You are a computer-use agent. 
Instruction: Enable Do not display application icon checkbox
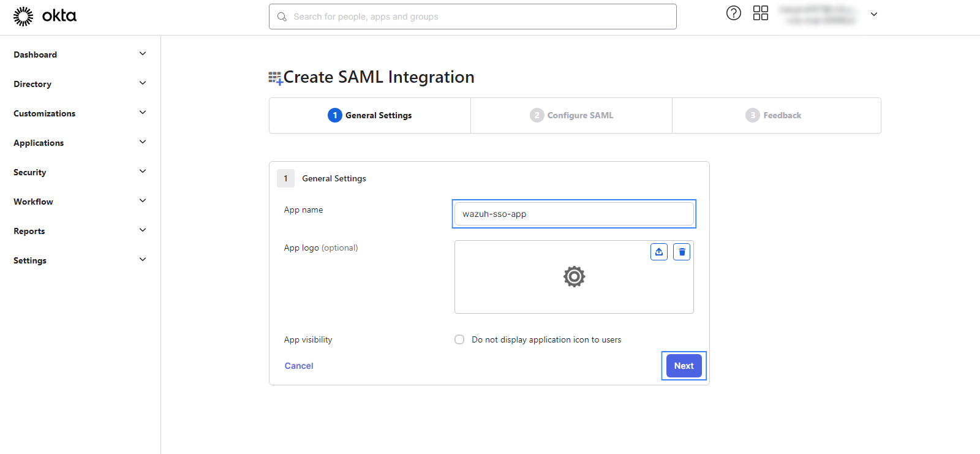point(459,339)
